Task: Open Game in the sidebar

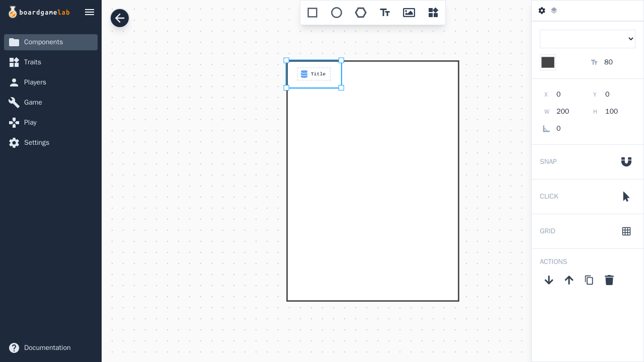Action: 51,103
